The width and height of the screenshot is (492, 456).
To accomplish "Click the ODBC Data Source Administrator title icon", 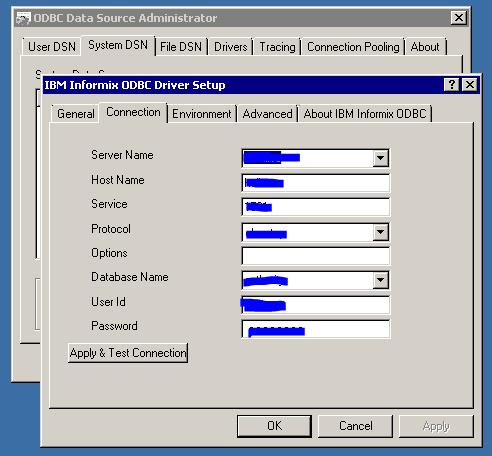I will pyautogui.click(x=23, y=18).
